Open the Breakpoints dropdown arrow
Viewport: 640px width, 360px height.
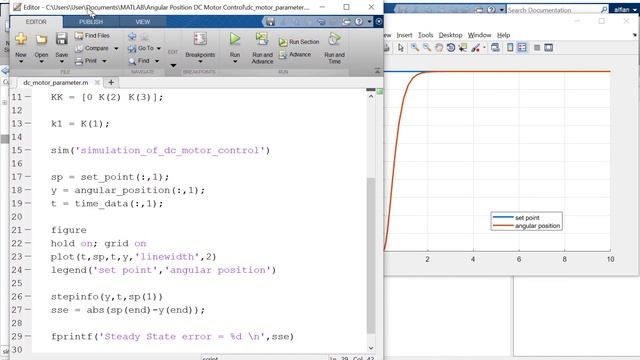tap(200, 62)
